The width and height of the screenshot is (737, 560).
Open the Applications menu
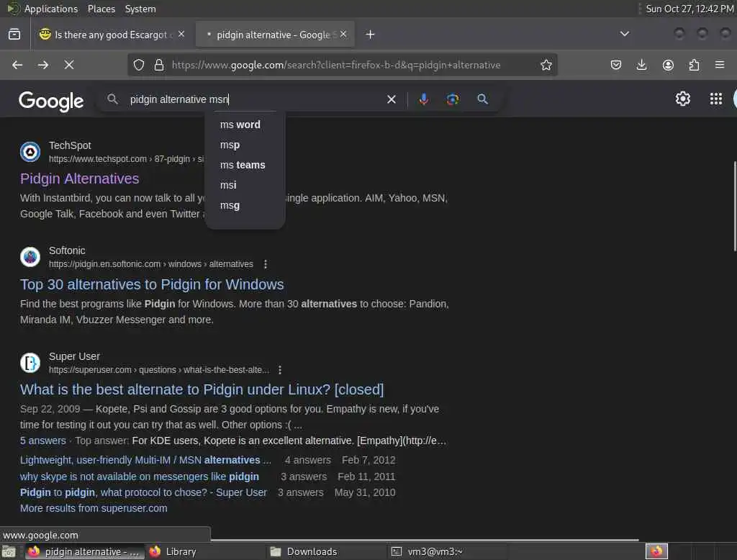(51, 9)
